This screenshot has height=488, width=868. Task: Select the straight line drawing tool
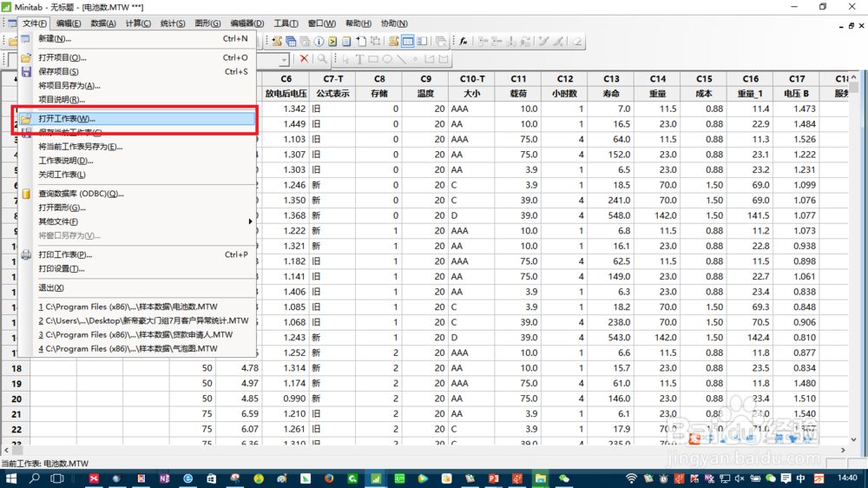pyautogui.click(x=401, y=59)
